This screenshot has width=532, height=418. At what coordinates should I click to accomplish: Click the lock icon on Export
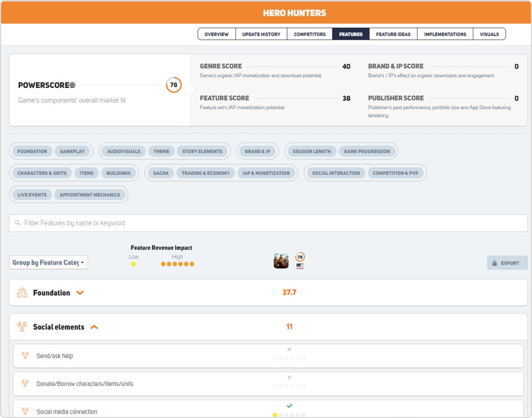pyautogui.click(x=495, y=264)
